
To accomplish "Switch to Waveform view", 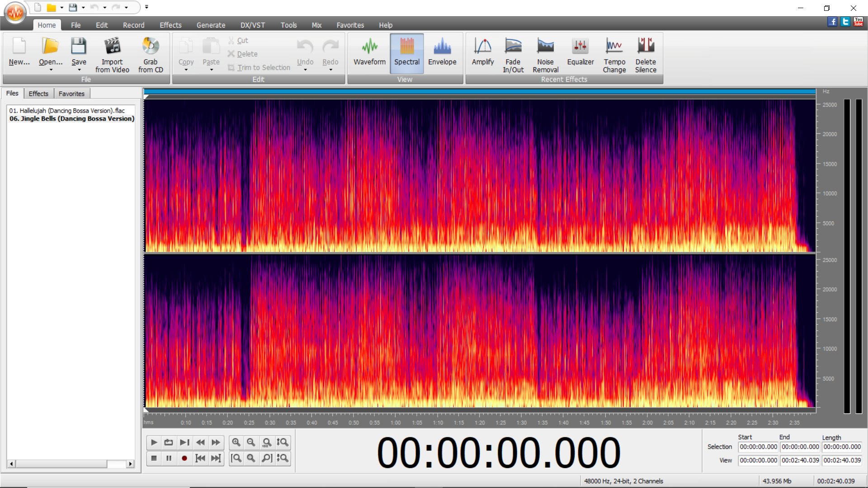I will point(369,52).
